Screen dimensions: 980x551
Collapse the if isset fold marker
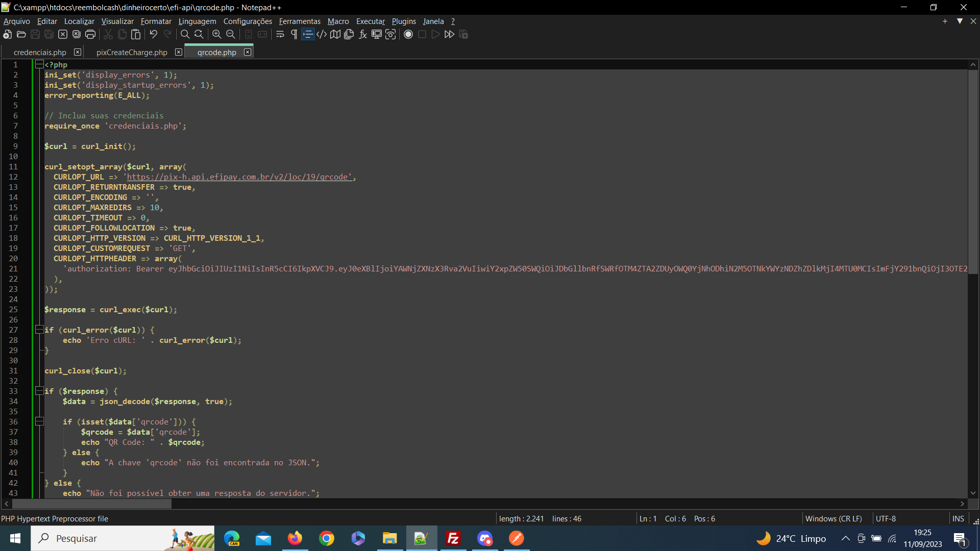39,421
